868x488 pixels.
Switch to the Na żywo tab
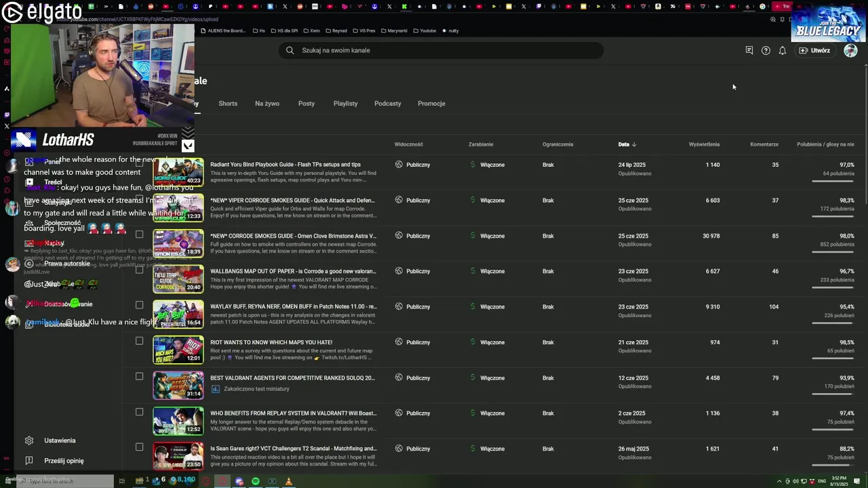pyautogui.click(x=267, y=104)
